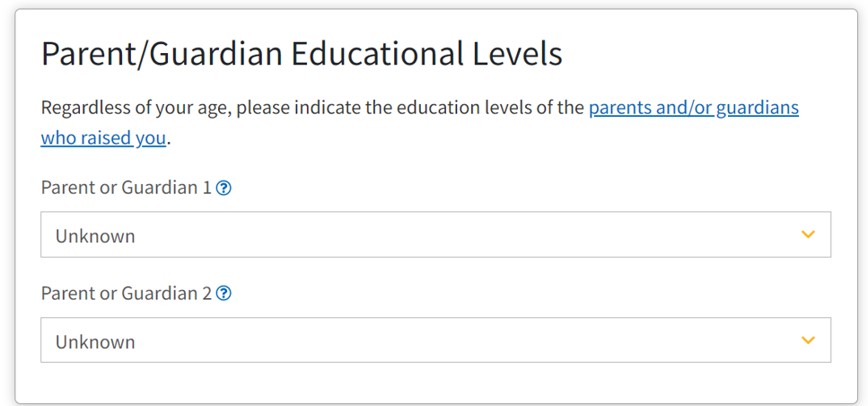Click help icon beside Parent or Guardian 2
868x406 pixels.
pyautogui.click(x=224, y=293)
